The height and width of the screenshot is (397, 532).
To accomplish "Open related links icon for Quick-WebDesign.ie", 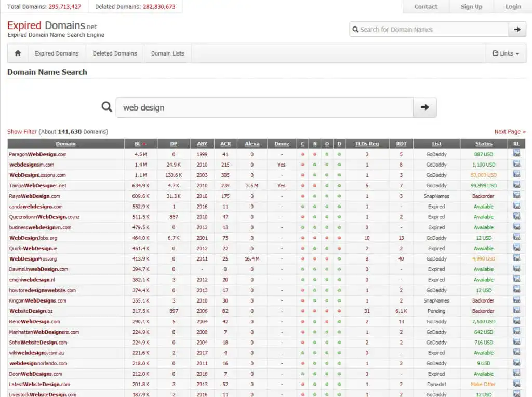I will click(x=516, y=248).
